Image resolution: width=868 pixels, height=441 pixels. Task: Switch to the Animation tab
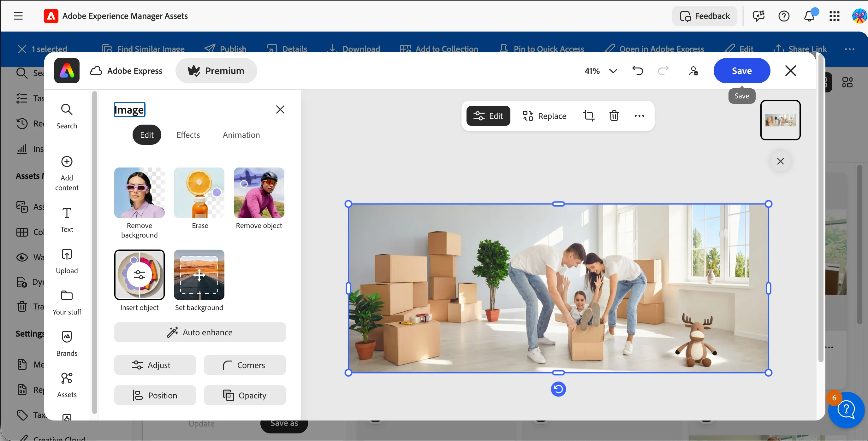pos(241,135)
